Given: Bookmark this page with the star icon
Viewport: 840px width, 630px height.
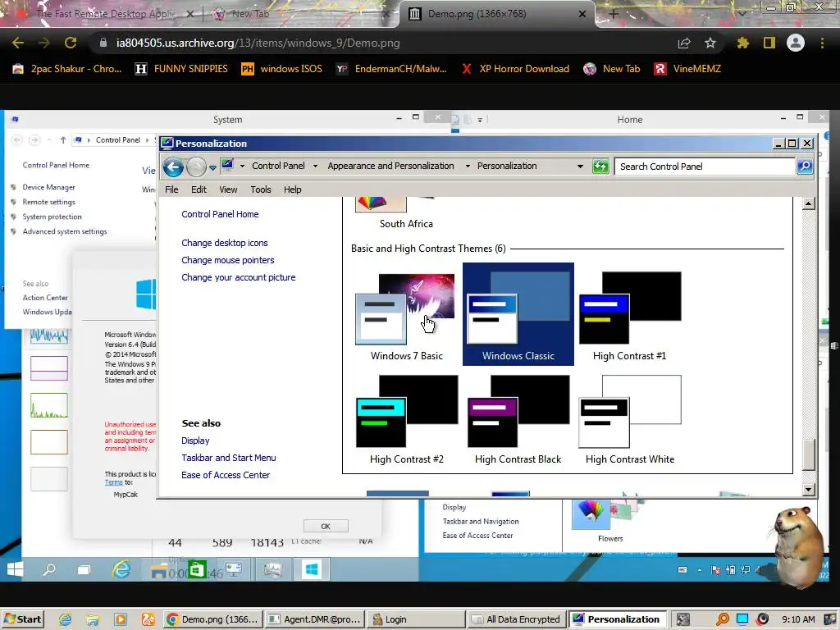Looking at the screenshot, I should [710, 43].
